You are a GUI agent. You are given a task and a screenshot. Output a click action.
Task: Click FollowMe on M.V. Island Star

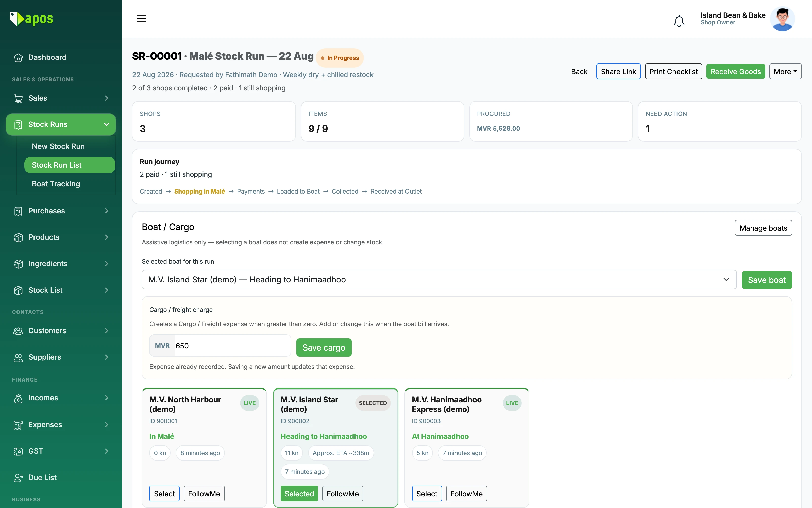click(x=343, y=494)
